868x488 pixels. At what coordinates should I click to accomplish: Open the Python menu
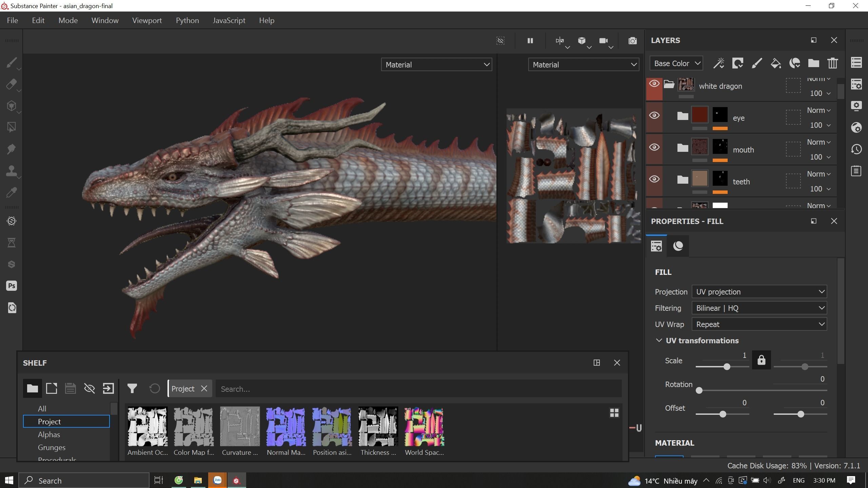pos(187,20)
